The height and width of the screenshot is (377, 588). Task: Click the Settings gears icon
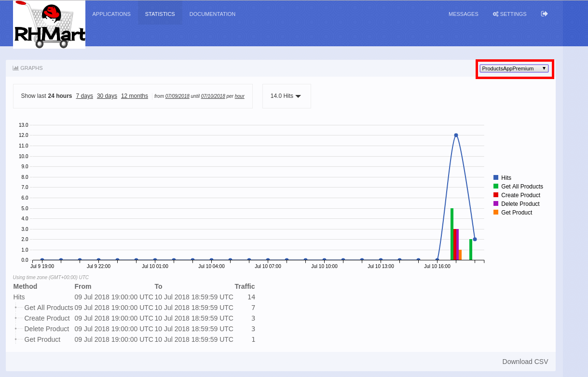click(495, 14)
